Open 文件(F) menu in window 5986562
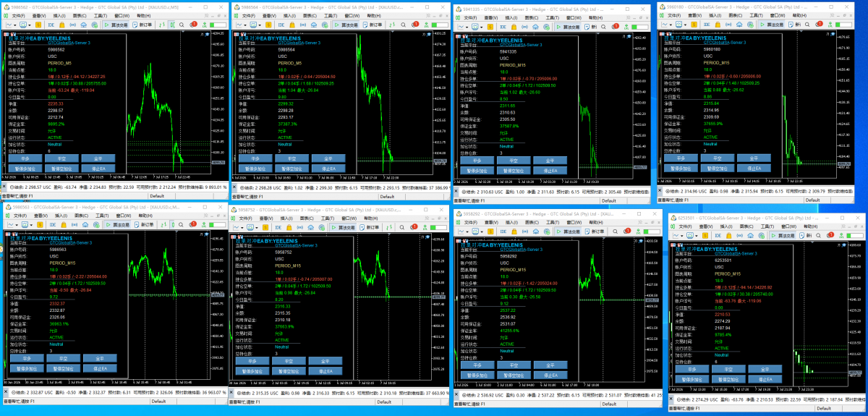Viewport: 868px width, 416px height. pyautogui.click(x=19, y=16)
